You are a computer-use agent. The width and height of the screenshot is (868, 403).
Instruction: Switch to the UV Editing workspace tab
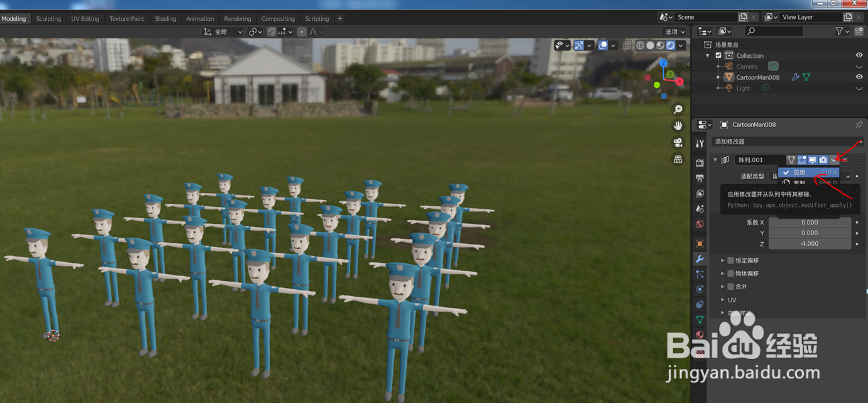pos(85,18)
